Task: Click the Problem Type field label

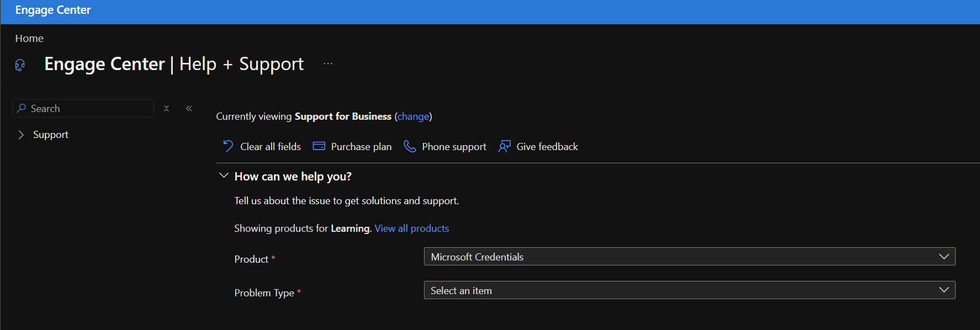Action: click(x=264, y=293)
